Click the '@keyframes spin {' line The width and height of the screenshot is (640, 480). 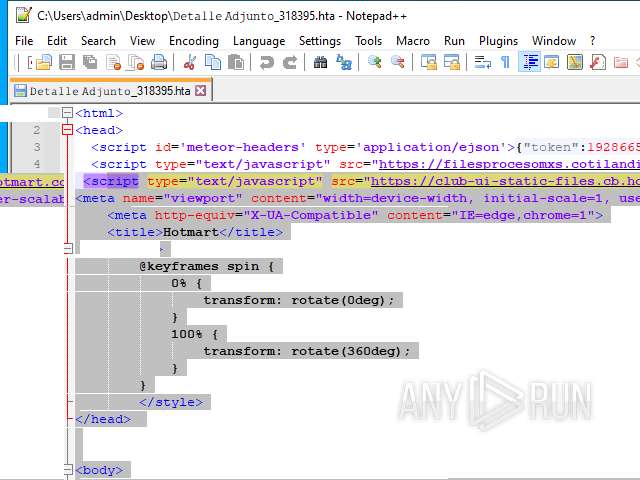coord(207,266)
